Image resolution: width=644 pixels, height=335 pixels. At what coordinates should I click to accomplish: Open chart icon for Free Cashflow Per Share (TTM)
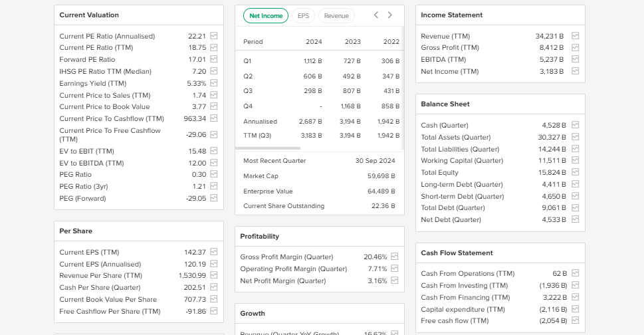click(x=214, y=311)
